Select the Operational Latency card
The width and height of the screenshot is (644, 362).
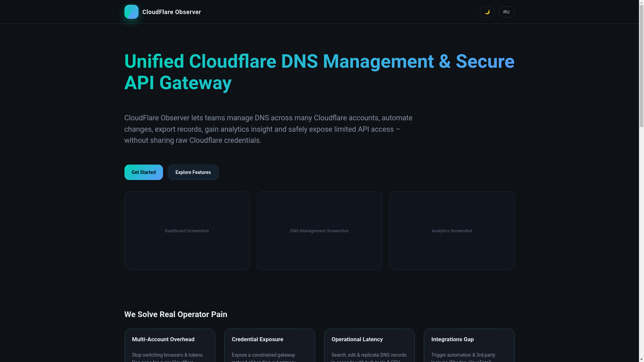coord(369,345)
